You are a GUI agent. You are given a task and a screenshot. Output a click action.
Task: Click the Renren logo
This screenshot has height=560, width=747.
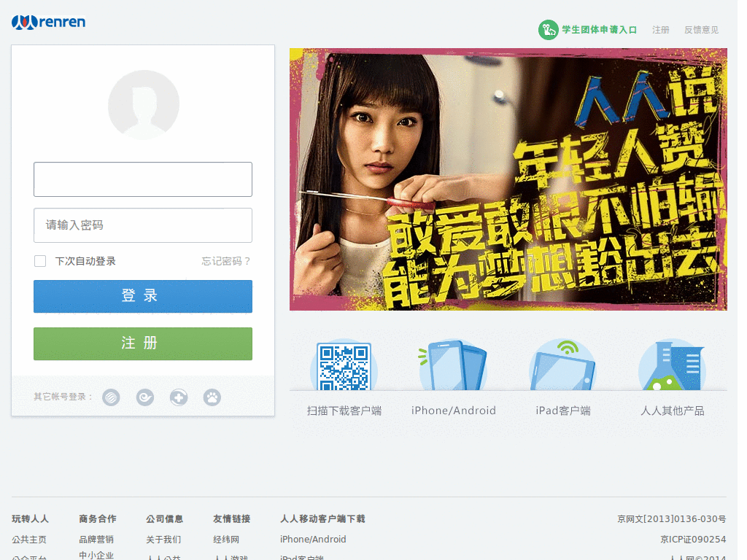pyautogui.click(x=48, y=22)
